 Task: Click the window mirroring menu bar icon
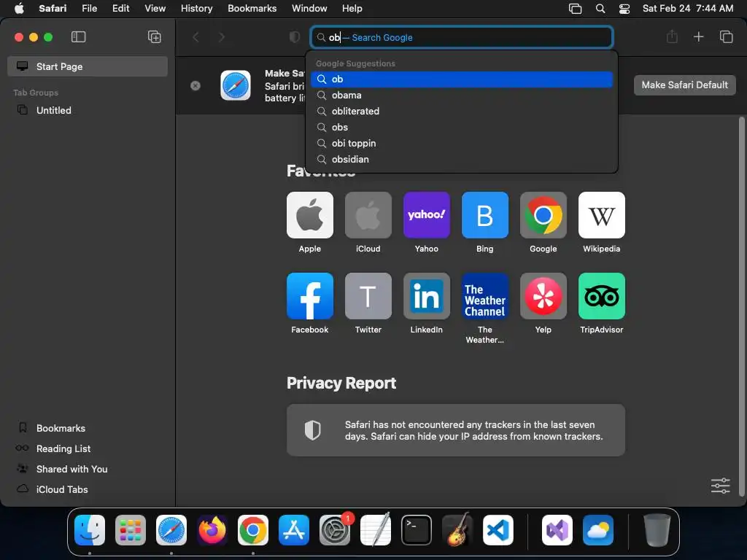(575, 9)
